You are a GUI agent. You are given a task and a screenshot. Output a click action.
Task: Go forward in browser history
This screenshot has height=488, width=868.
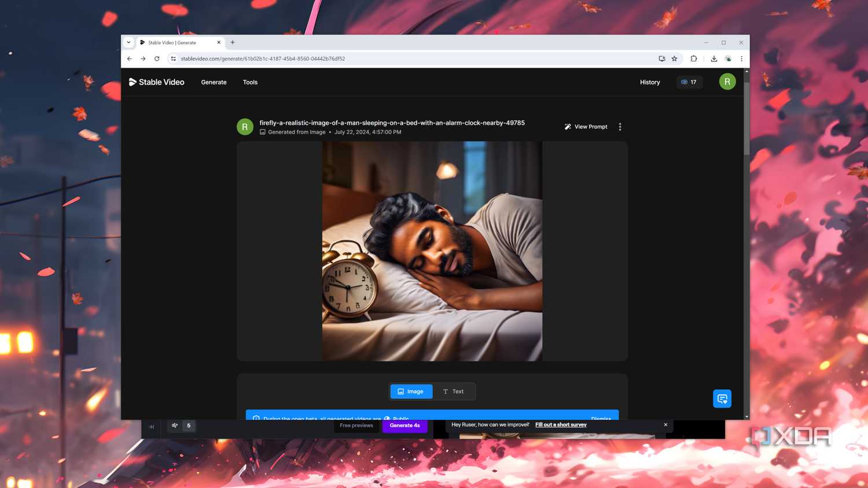point(143,58)
